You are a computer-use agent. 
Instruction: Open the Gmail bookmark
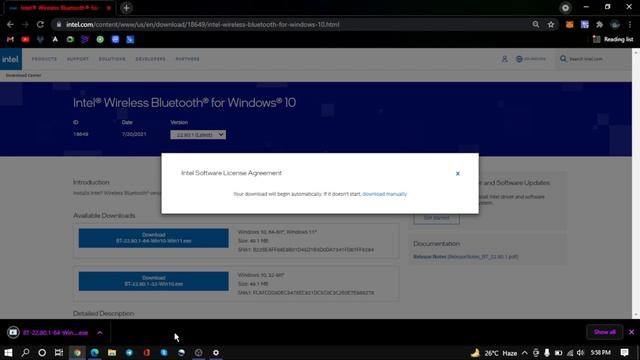click(x=10, y=40)
